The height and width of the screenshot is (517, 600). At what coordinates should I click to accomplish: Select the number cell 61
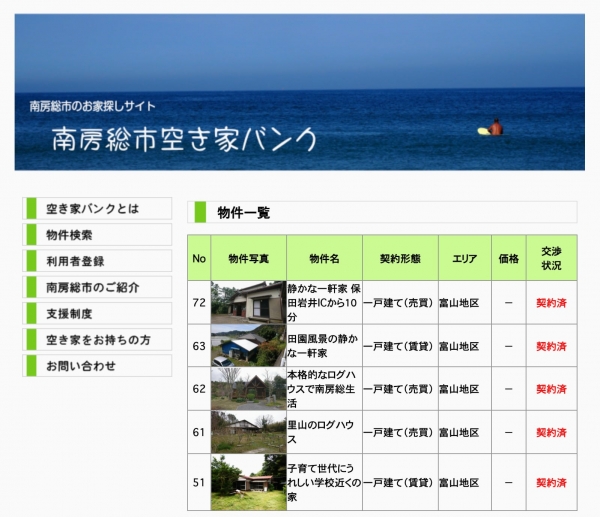(199, 432)
